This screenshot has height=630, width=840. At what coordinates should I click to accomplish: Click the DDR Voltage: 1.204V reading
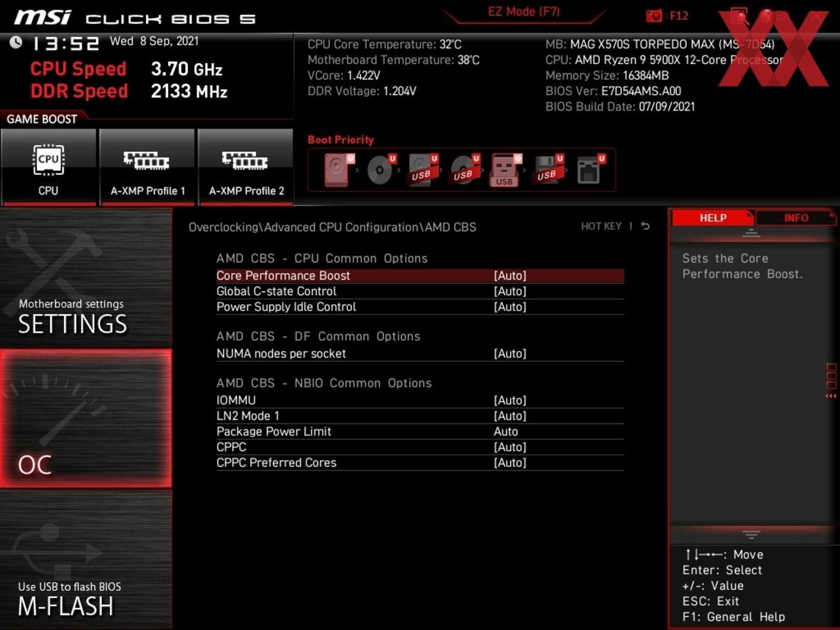point(362,91)
